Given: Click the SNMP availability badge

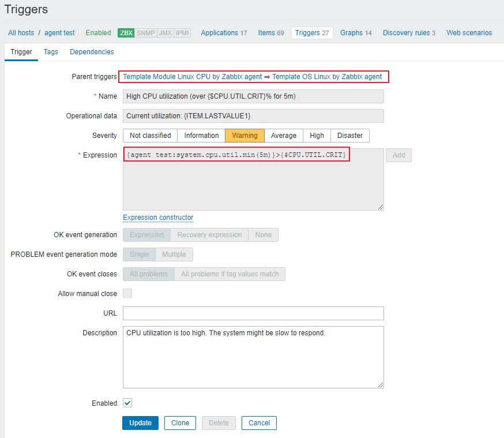Looking at the screenshot, I should point(146,33).
